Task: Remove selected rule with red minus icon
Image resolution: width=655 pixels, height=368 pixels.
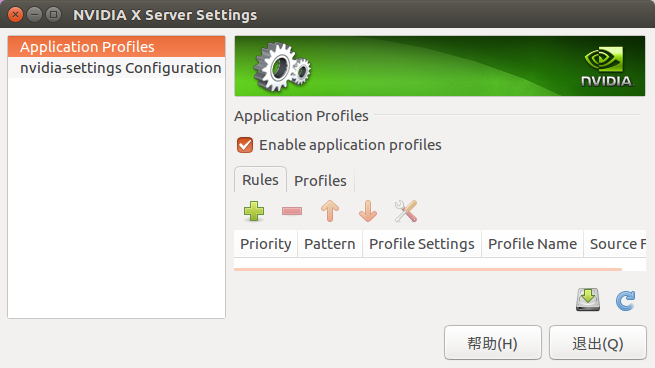Action: click(292, 211)
